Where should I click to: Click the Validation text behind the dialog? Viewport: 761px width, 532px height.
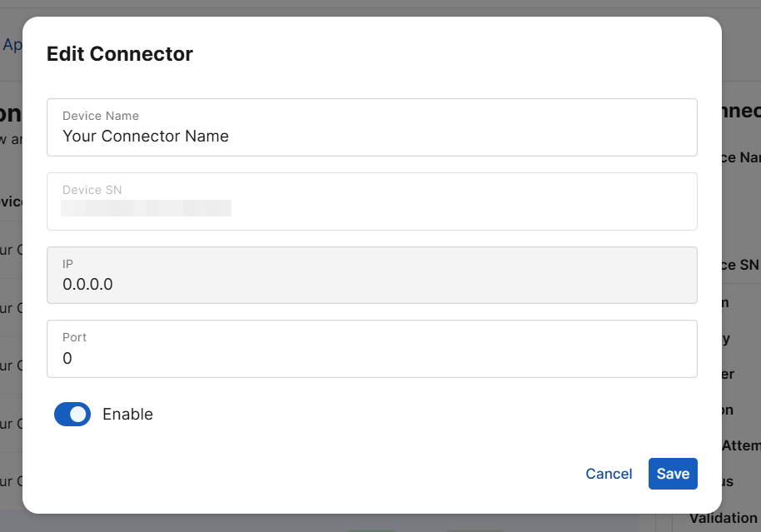pyautogui.click(x=724, y=518)
